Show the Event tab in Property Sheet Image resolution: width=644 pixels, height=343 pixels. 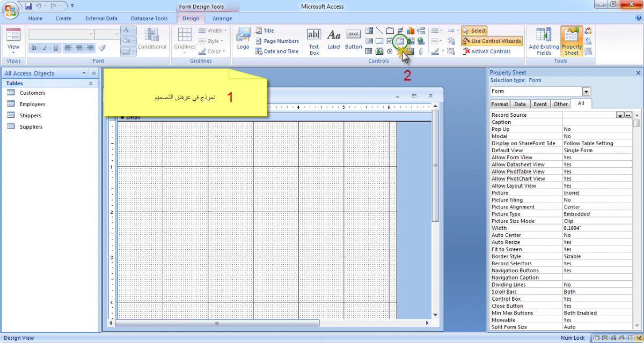point(540,104)
